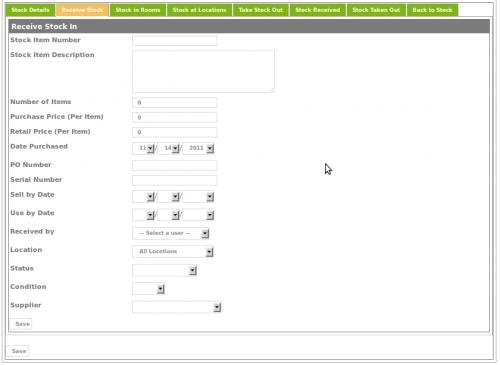The image size is (500, 365).
Task: Expand the Status dropdown
Action: pyautogui.click(x=164, y=270)
